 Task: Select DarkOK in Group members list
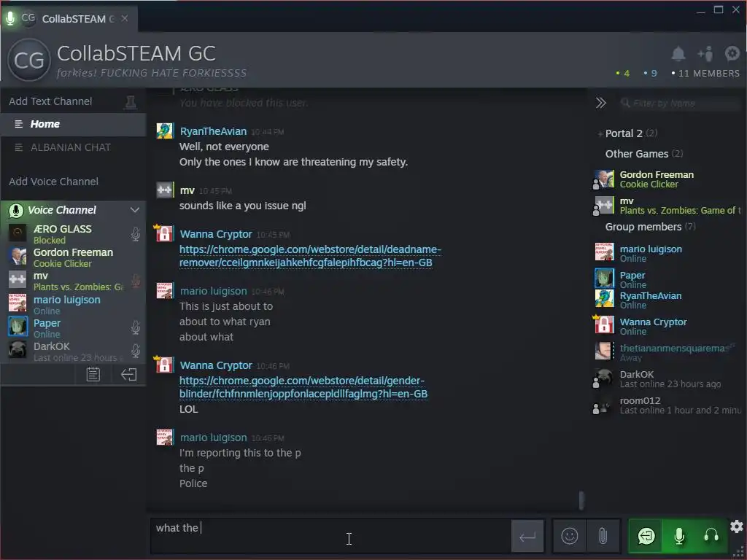click(x=667, y=378)
